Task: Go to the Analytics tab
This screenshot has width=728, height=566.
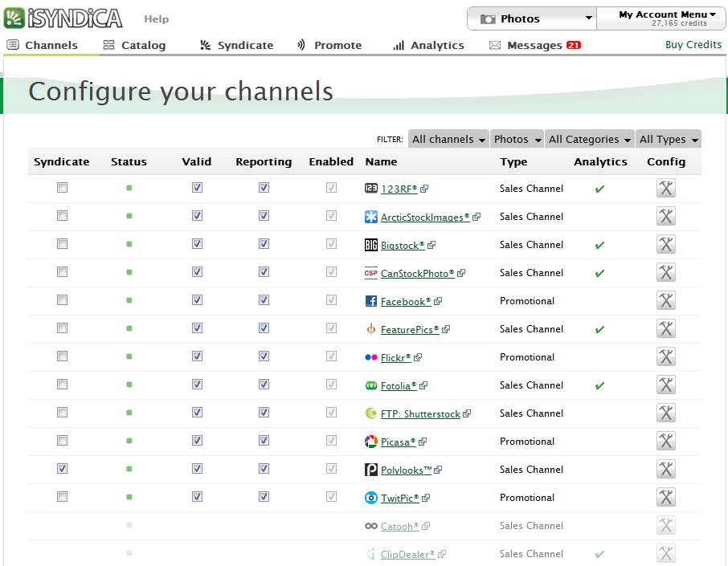Action: (x=429, y=45)
